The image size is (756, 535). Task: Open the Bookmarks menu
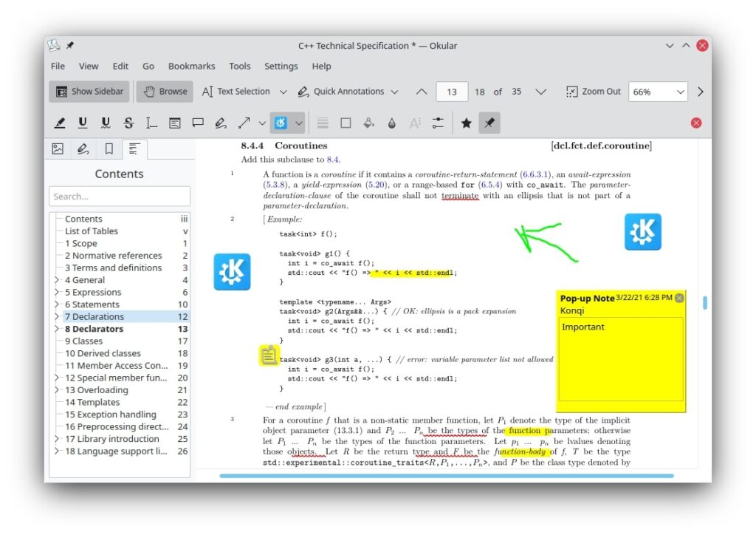pos(191,66)
